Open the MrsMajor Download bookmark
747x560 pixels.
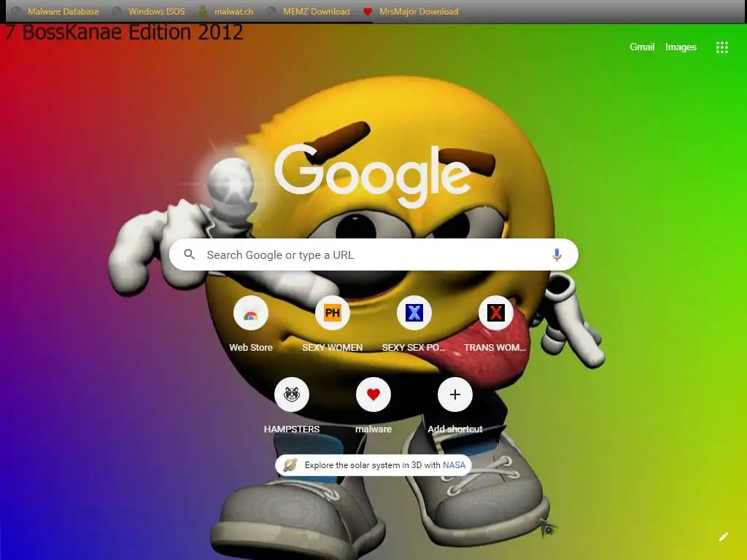[x=411, y=12]
